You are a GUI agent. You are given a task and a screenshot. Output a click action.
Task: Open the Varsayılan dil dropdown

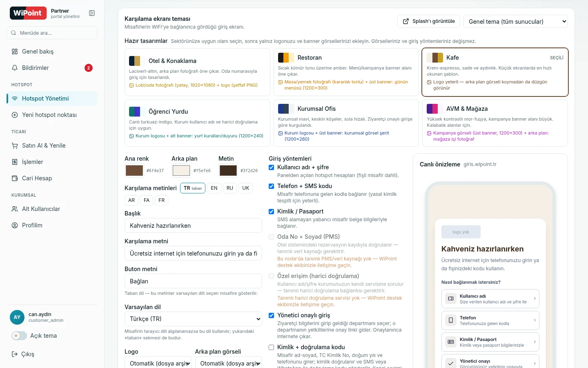193,319
